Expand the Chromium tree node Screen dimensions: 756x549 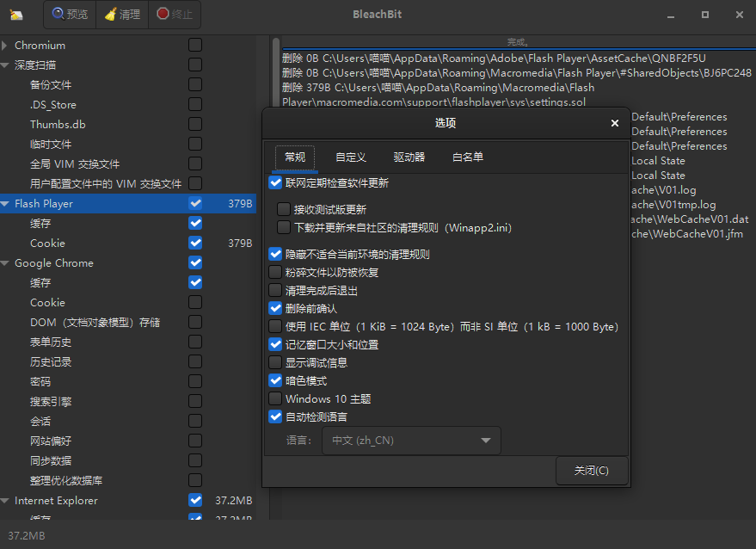point(5,46)
